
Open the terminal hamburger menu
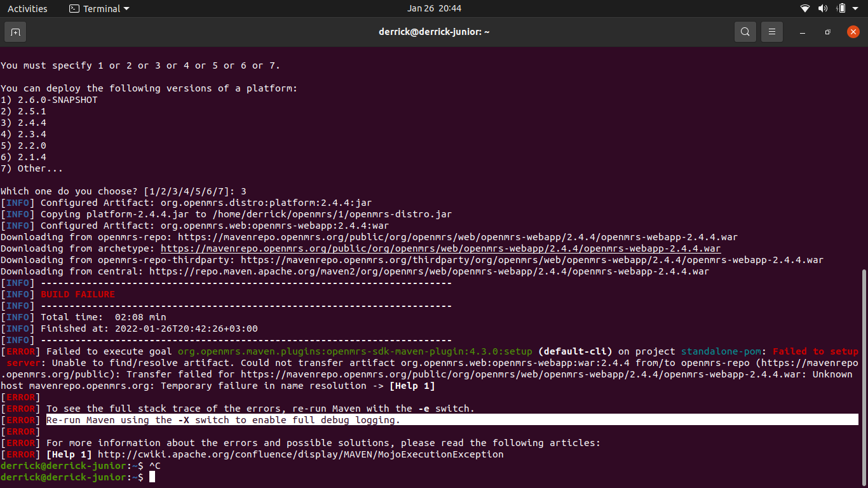(x=772, y=32)
